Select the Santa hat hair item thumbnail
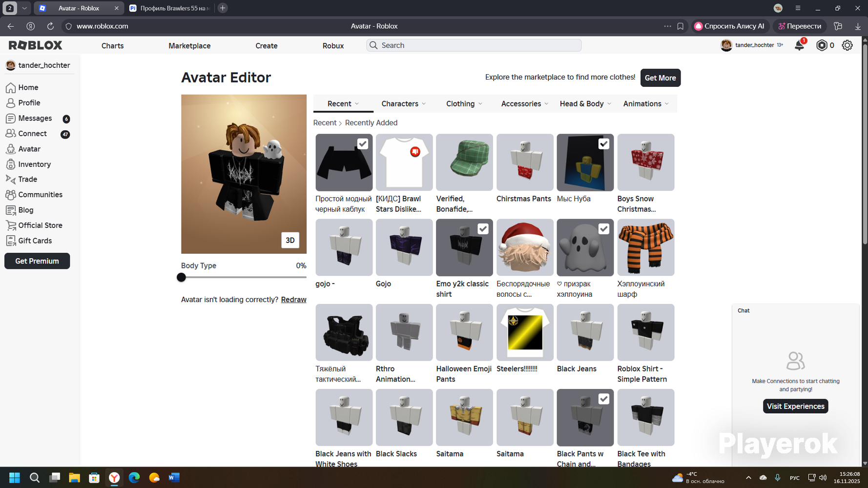 point(525,247)
